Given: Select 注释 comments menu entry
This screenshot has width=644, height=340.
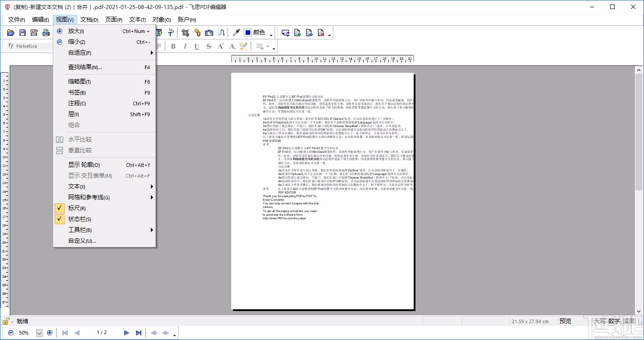Looking at the screenshot, I should [104, 104].
